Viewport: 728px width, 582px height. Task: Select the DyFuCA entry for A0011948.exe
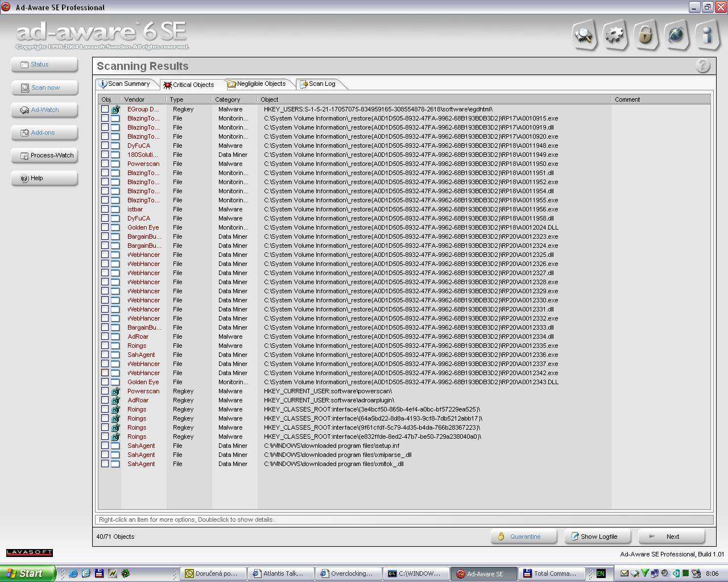point(139,145)
